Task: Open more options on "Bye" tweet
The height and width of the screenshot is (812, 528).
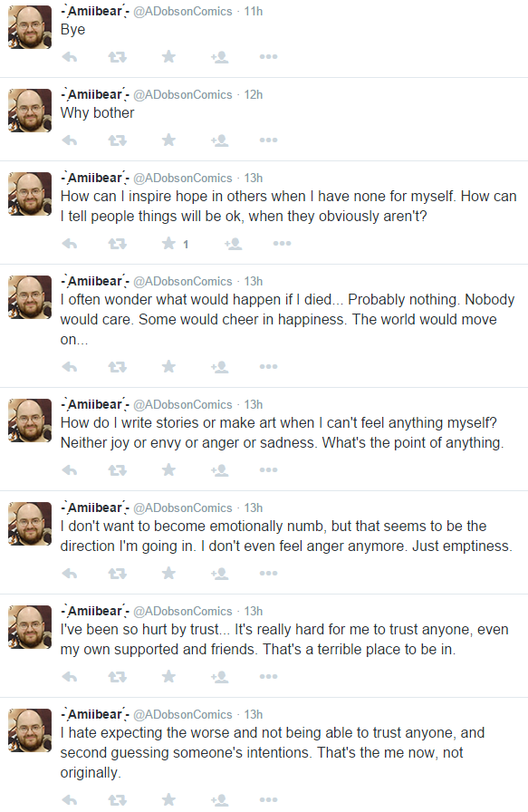Action: click(269, 56)
